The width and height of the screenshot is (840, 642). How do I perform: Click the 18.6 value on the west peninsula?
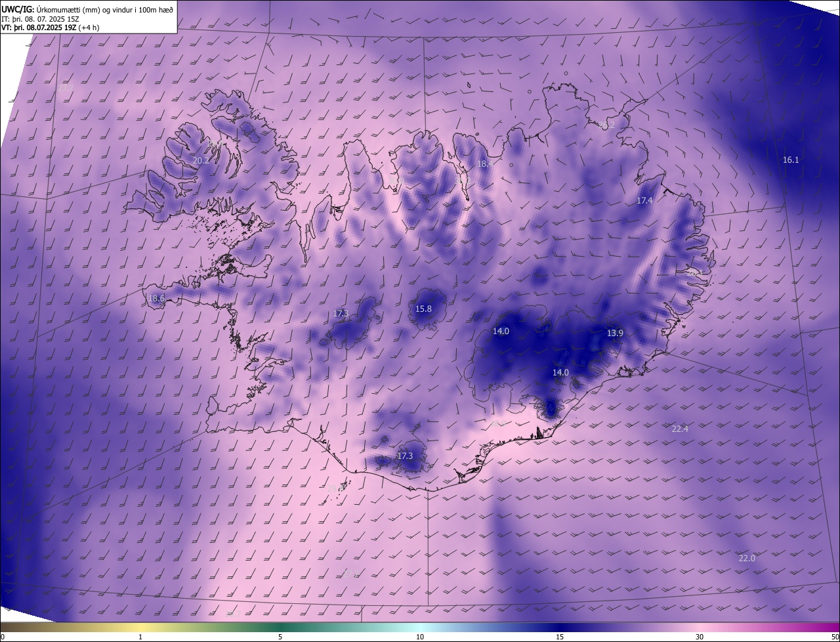pos(156,298)
